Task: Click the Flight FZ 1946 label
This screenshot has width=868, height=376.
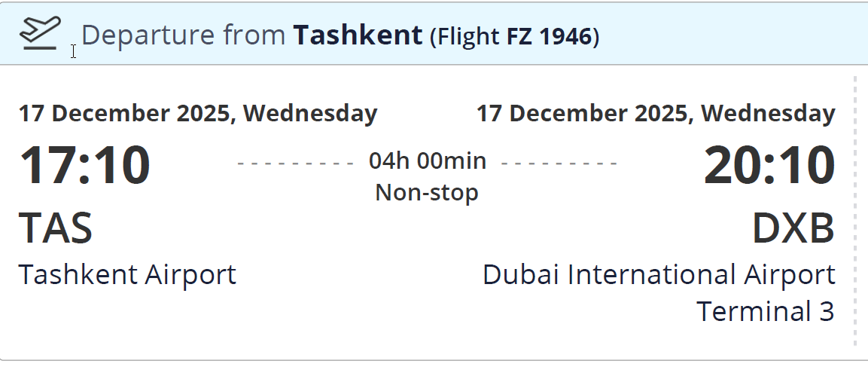Action: (514, 36)
